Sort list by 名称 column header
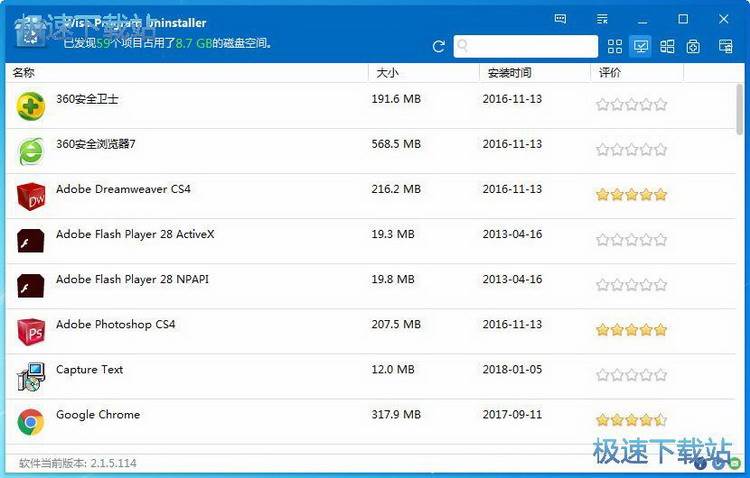Viewport: 750px width, 478px height. pos(24,72)
